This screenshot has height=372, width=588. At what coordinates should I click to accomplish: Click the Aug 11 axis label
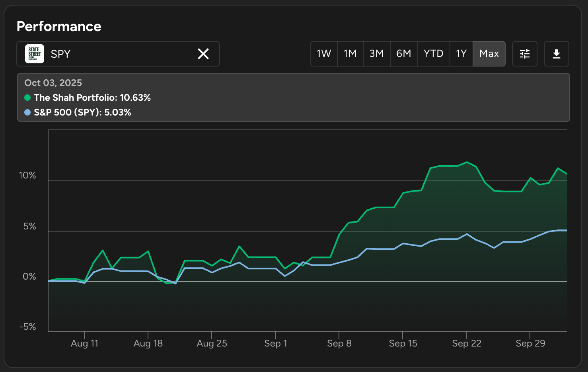tap(84, 343)
